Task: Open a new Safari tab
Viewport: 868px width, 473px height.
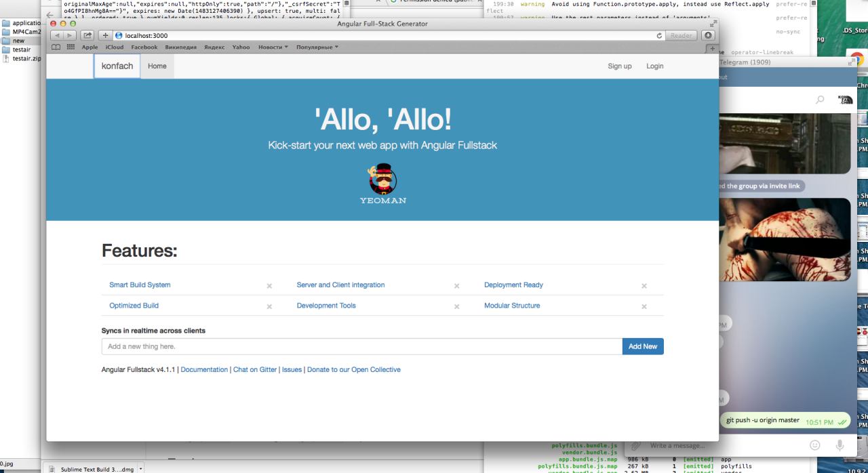Action: pos(712,49)
